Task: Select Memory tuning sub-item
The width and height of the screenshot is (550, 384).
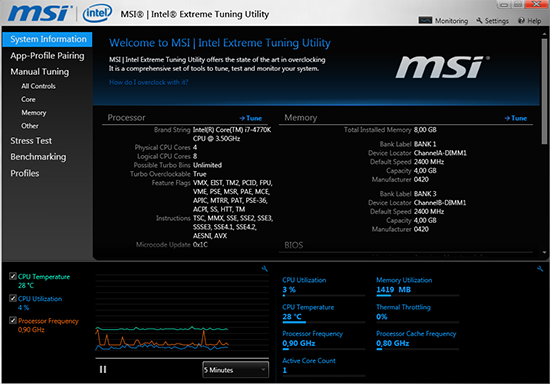Action: click(x=34, y=113)
